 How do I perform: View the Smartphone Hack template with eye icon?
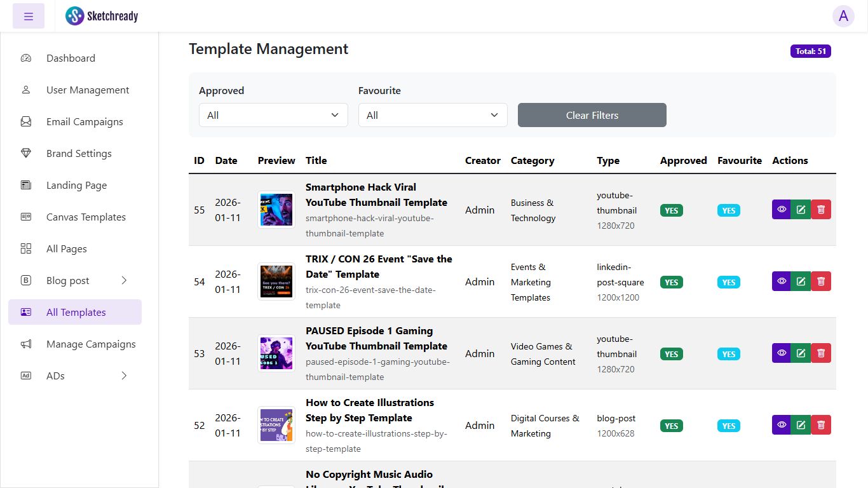point(782,210)
